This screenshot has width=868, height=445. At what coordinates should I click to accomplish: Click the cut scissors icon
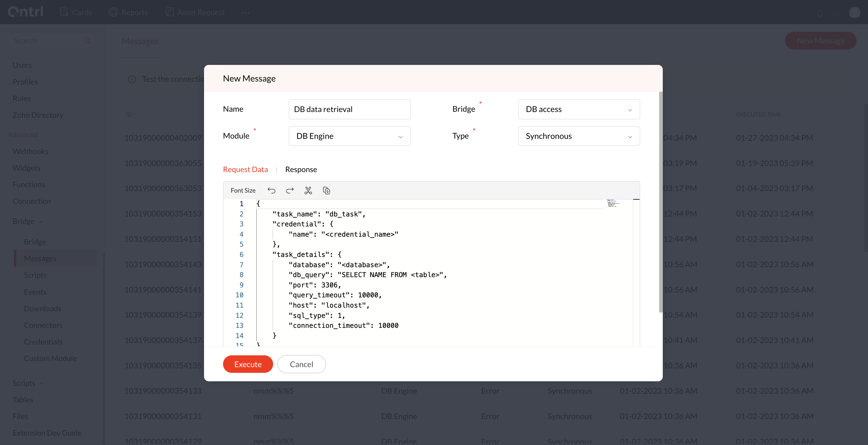pos(308,190)
